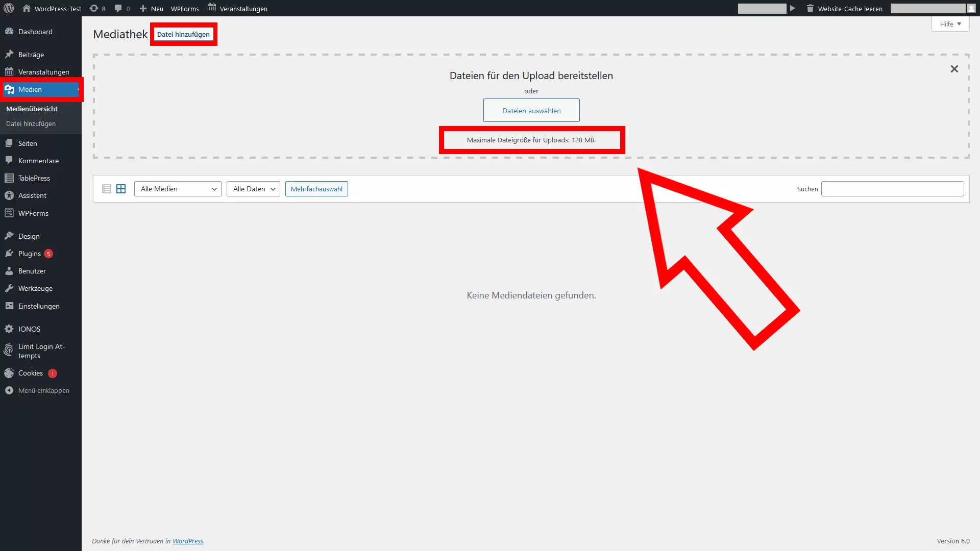Click the plus icon next to Neu
Image resolution: width=980 pixels, height=551 pixels.
click(x=143, y=8)
